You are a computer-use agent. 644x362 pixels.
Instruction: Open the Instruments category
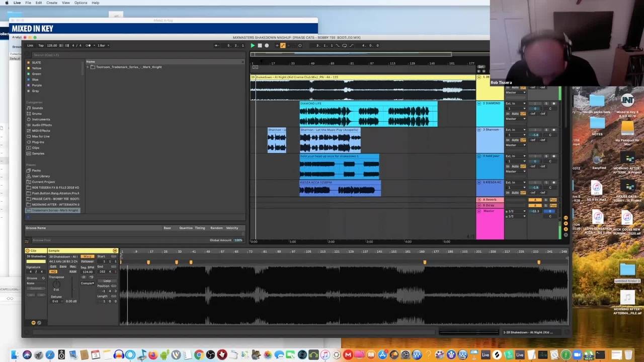(x=41, y=119)
